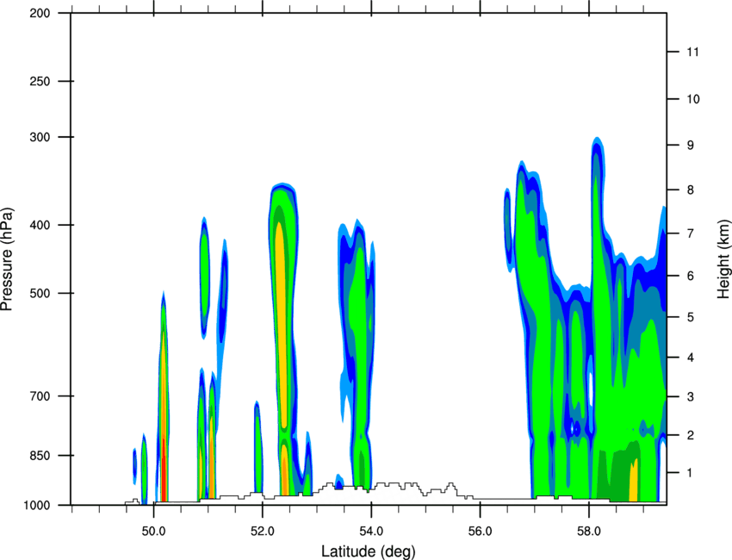732x560 pixels.
Task: Click the Height (km) axis title
Action: click(x=723, y=259)
